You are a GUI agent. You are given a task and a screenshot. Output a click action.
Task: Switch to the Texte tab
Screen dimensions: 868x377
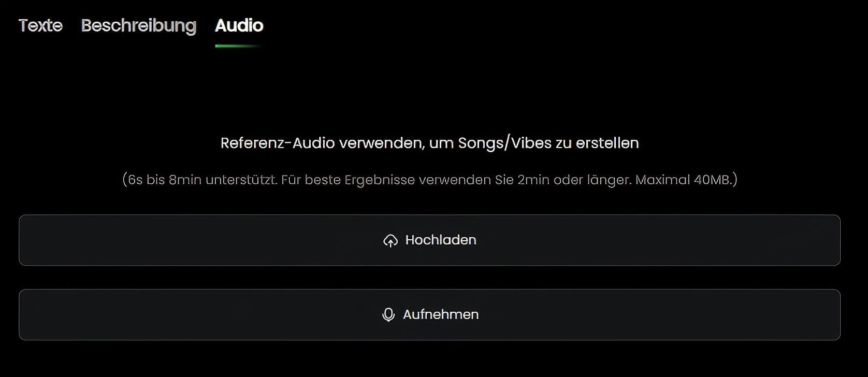tap(40, 25)
